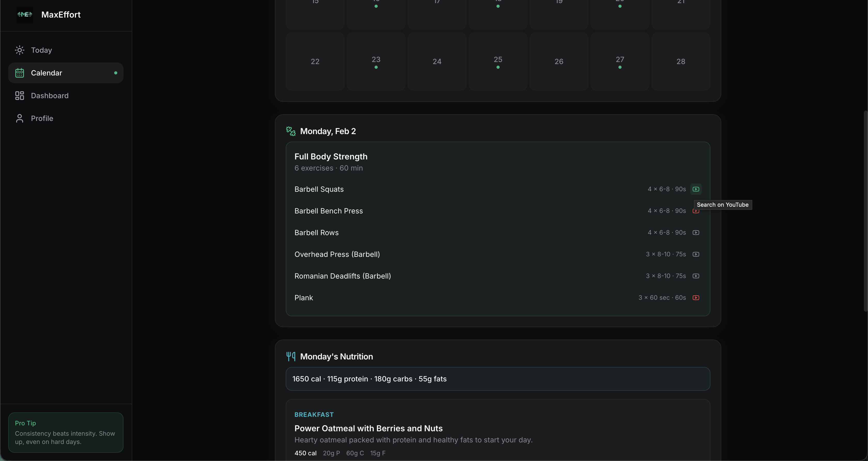Click the Today sun icon

(x=20, y=50)
